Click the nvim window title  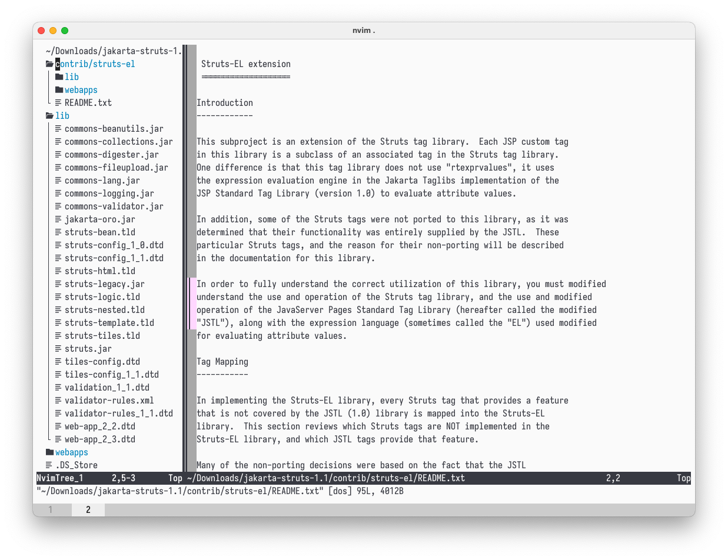tap(364, 31)
